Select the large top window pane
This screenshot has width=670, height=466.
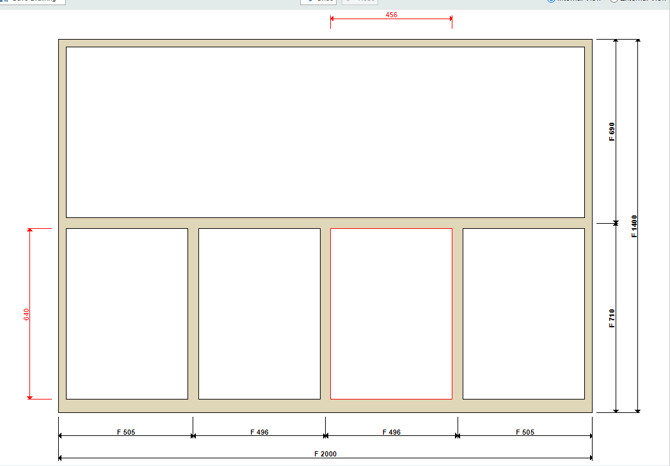pos(325,131)
